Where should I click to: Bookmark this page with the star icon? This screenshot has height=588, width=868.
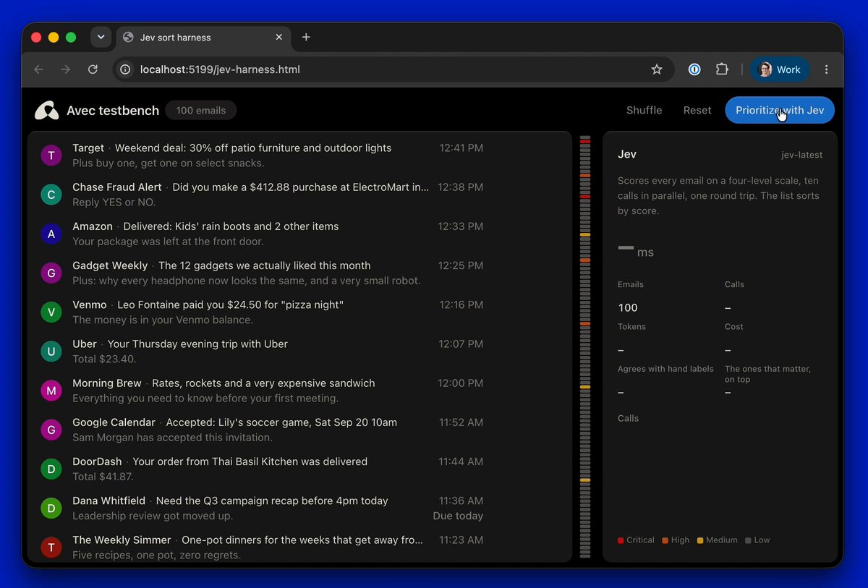pyautogui.click(x=657, y=69)
